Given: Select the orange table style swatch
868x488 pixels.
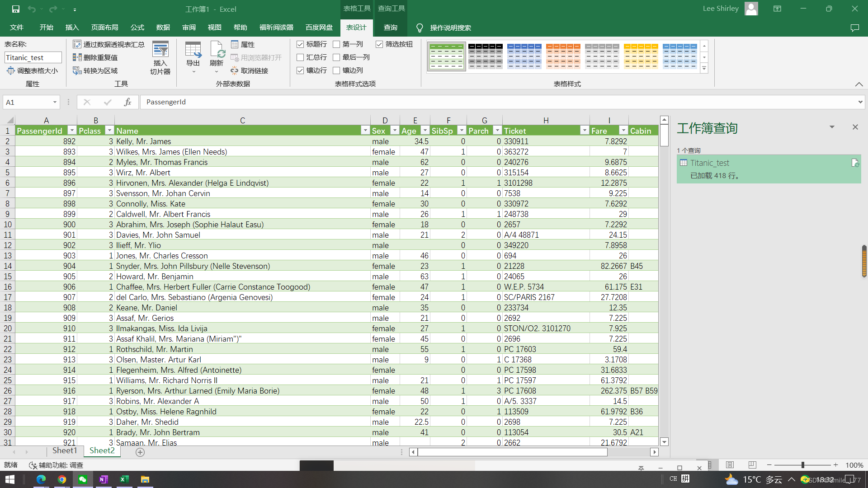Looking at the screenshot, I should (x=563, y=56).
